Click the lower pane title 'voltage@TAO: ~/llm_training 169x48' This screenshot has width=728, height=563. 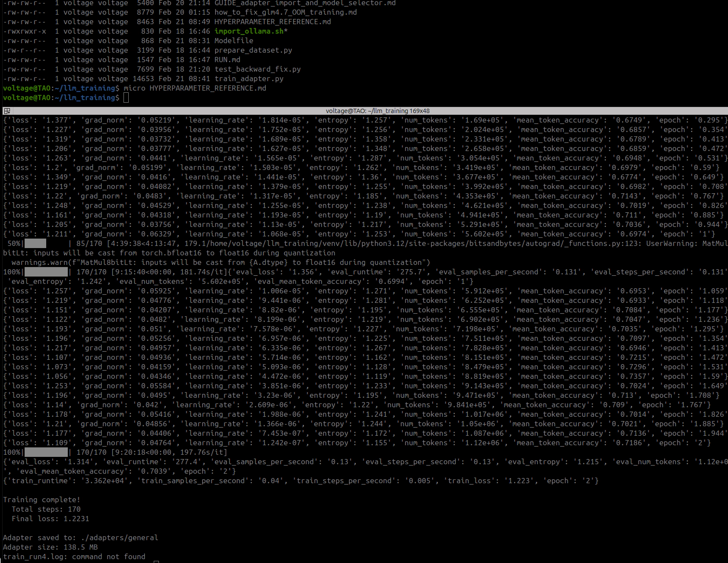(x=377, y=111)
